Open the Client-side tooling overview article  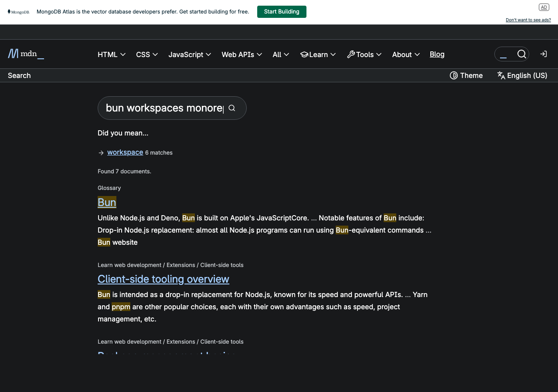163,279
